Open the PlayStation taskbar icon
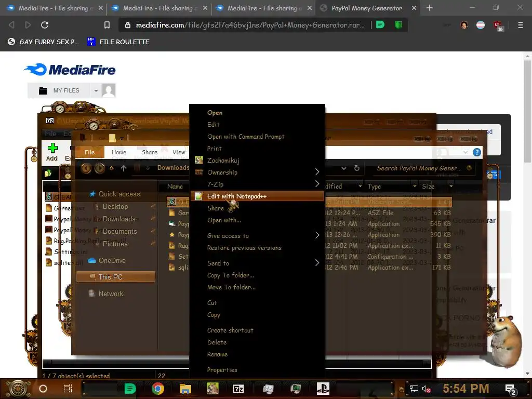The width and height of the screenshot is (532, 399). click(x=323, y=389)
